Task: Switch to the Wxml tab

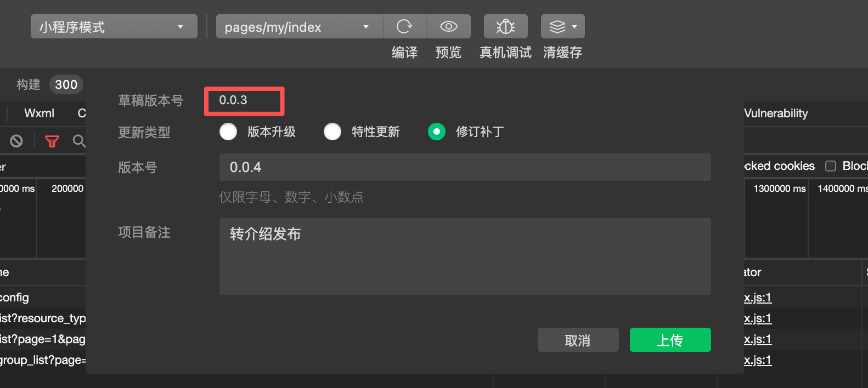Action: (x=40, y=113)
